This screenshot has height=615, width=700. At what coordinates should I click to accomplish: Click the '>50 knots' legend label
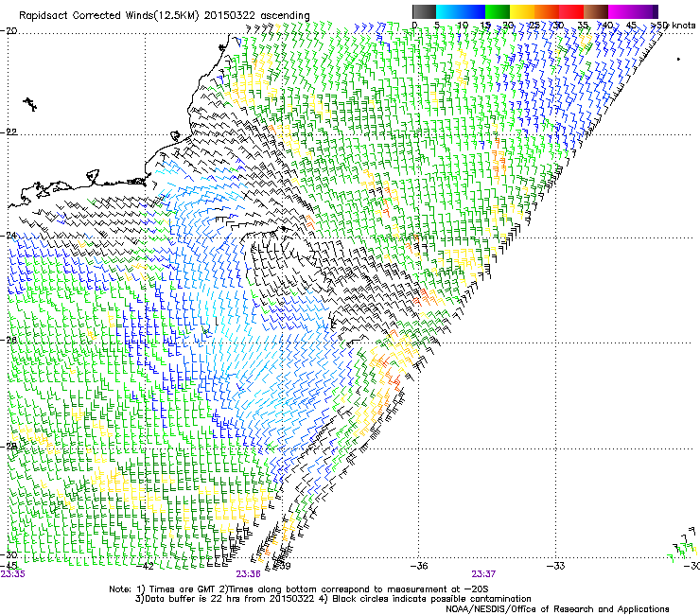tap(674, 26)
